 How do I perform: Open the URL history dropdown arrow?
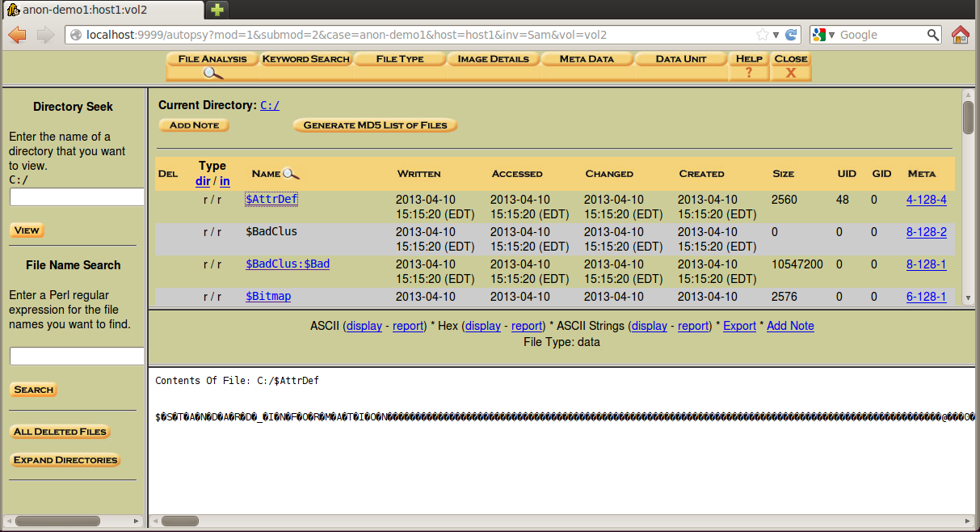pyautogui.click(x=776, y=36)
